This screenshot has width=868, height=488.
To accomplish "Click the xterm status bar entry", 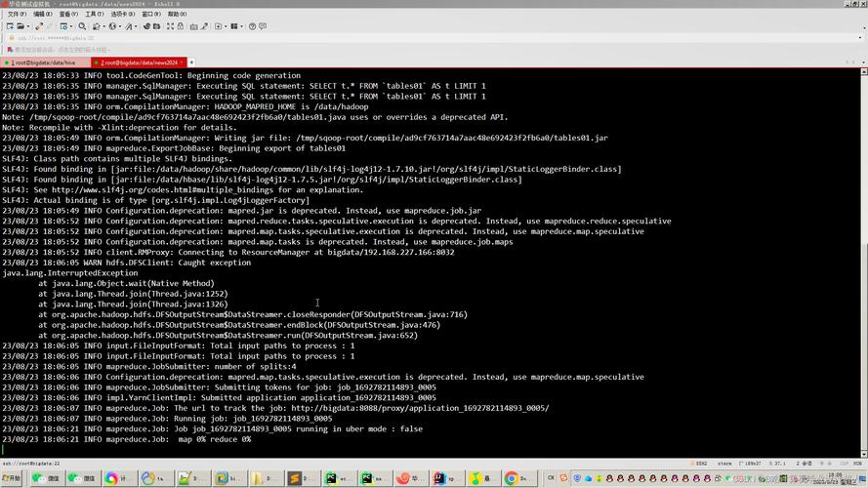I will [724, 464].
